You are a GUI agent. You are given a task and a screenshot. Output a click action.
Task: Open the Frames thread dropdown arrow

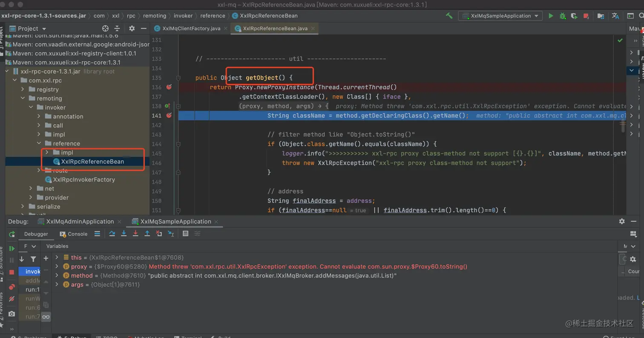[34, 246]
